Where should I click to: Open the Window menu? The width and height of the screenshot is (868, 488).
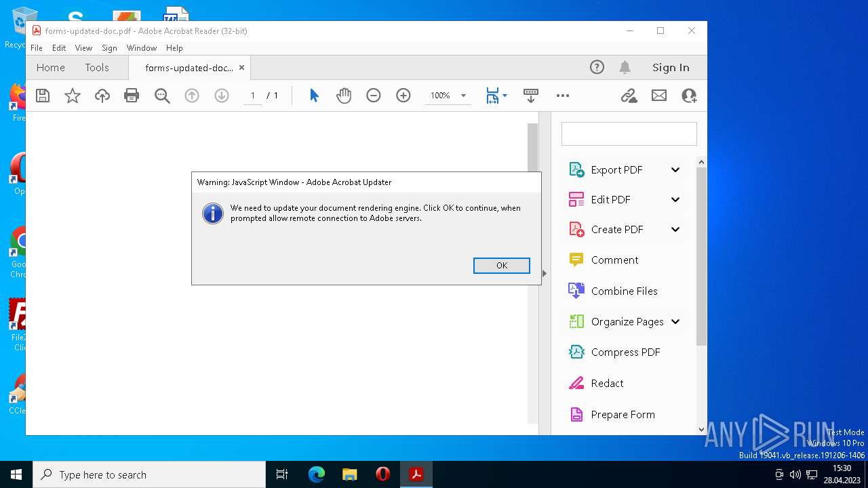pyautogui.click(x=142, y=48)
